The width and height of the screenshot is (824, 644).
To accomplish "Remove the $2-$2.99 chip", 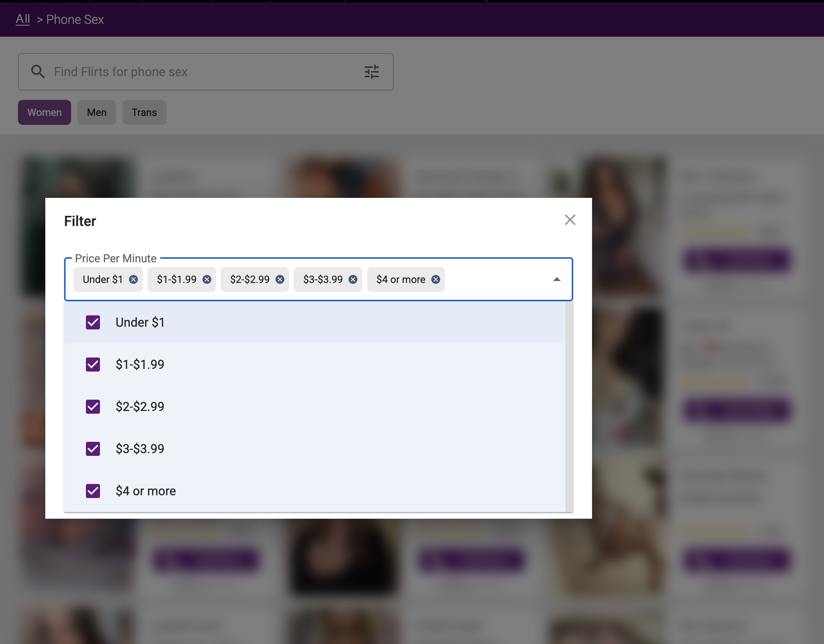I will point(280,279).
